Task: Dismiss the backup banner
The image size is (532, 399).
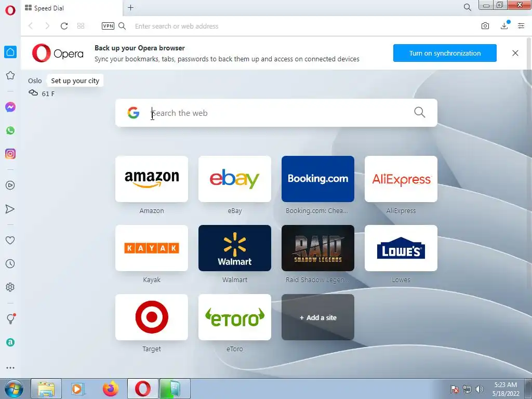Action: click(515, 53)
